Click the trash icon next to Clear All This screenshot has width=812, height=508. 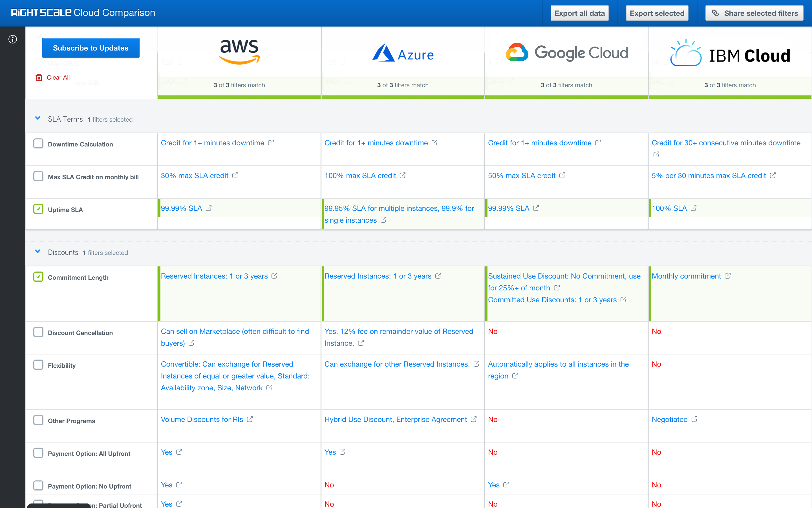click(x=39, y=77)
